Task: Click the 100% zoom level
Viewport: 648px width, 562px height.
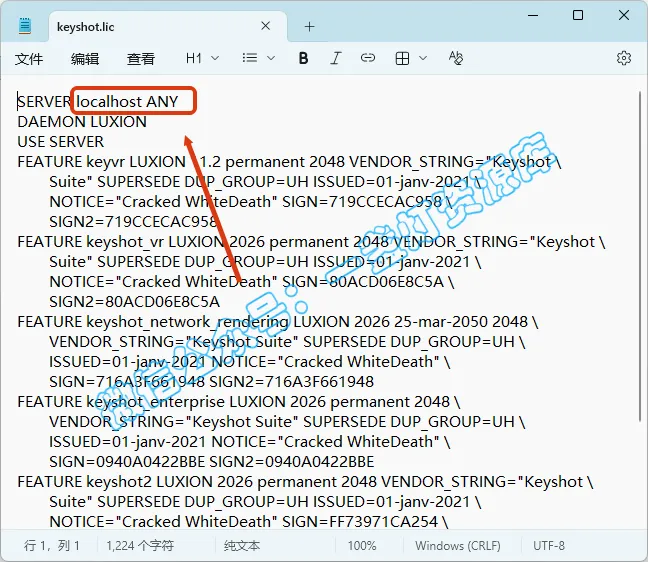Action: pyautogui.click(x=362, y=546)
